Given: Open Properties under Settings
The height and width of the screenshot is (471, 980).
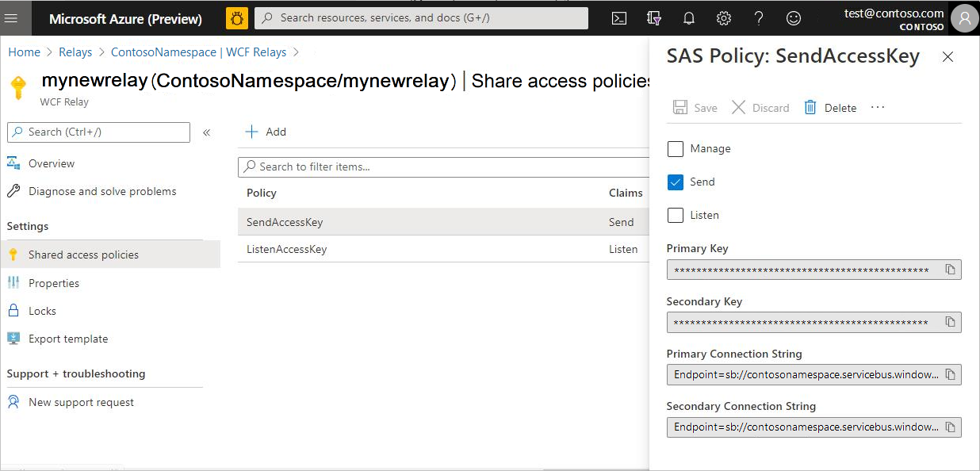Looking at the screenshot, I should (53, 282).
